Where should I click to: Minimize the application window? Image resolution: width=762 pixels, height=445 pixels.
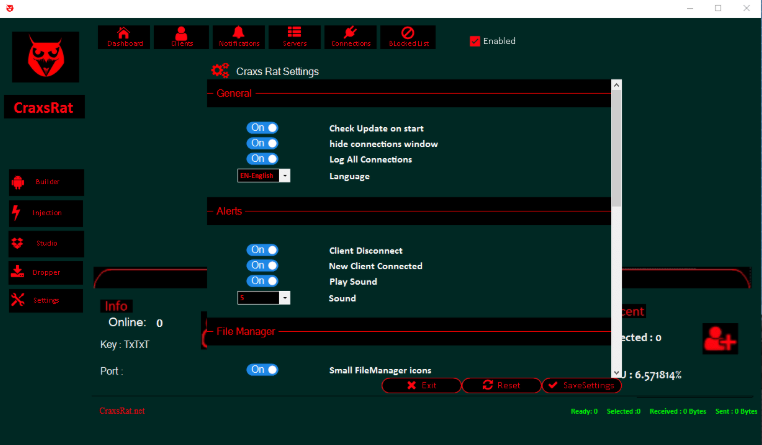[690, 8]
